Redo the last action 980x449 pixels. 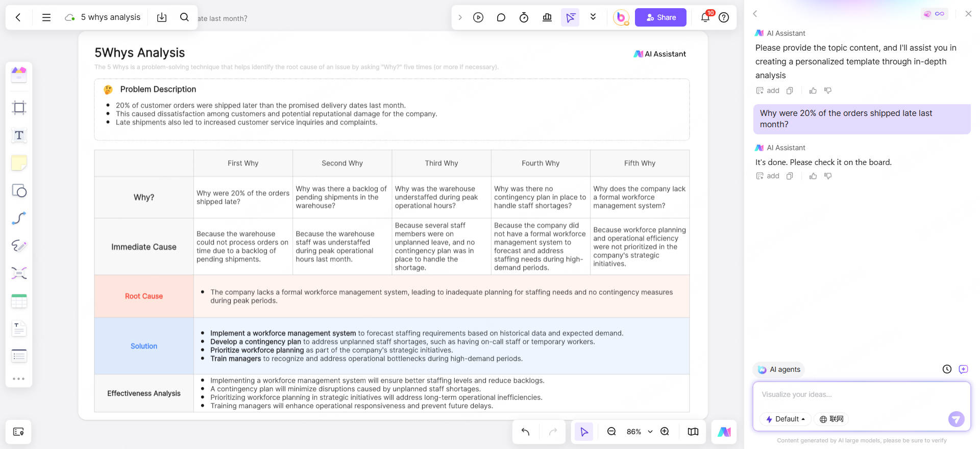point(553,432)
